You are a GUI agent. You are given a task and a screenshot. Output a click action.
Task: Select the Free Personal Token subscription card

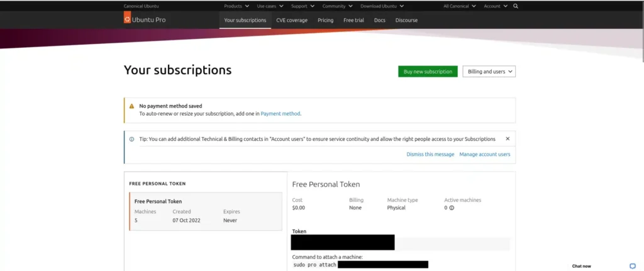tap(206, 211)
